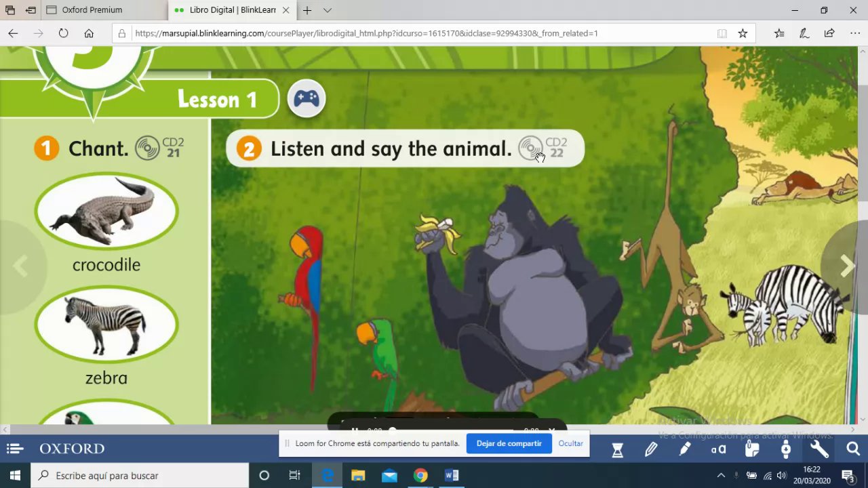Open a new browser tab
This screenshot has width=868, height=488.
[307, 10]
